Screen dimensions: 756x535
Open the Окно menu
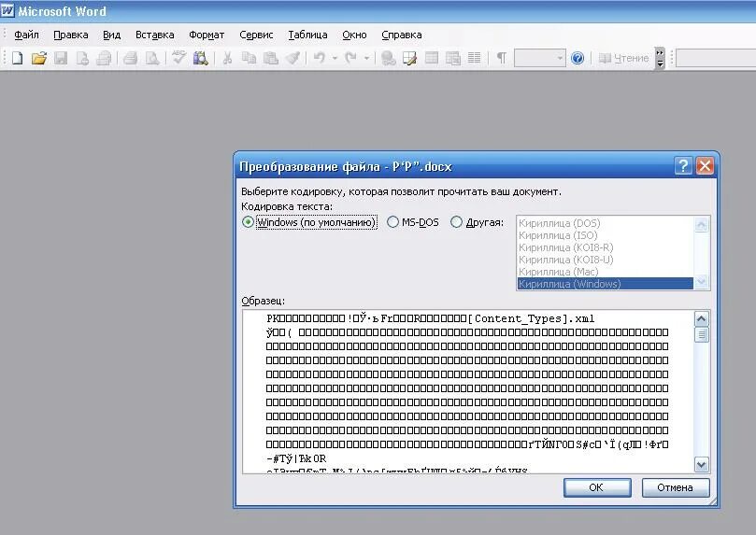point(354,35)
